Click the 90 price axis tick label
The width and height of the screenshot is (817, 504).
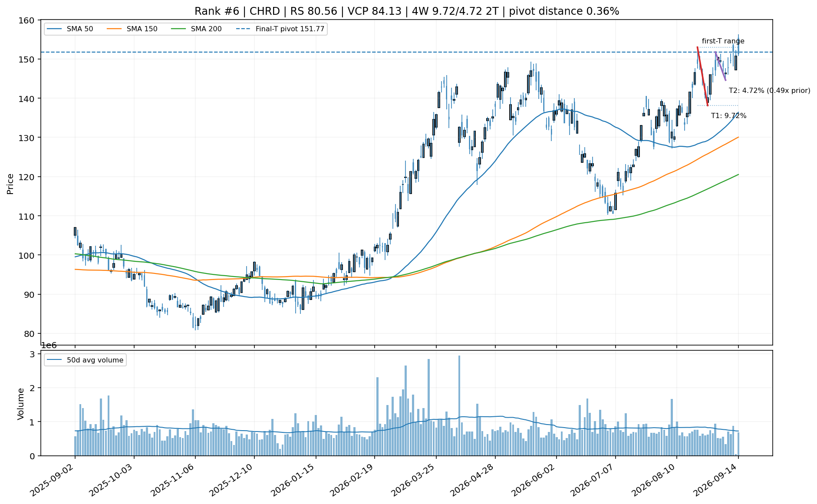pyautogui.click(x=29, y=294)
